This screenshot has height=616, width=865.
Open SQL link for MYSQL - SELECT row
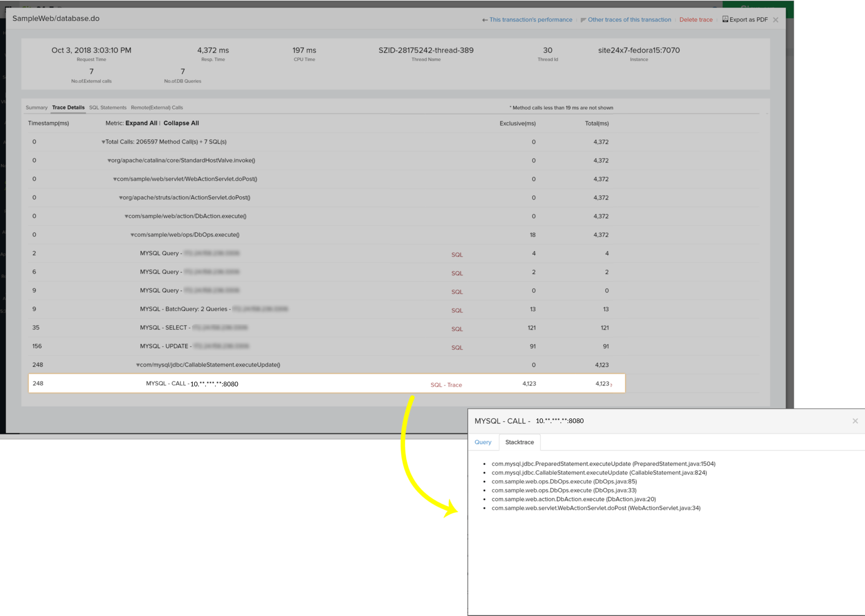[457, 329]
